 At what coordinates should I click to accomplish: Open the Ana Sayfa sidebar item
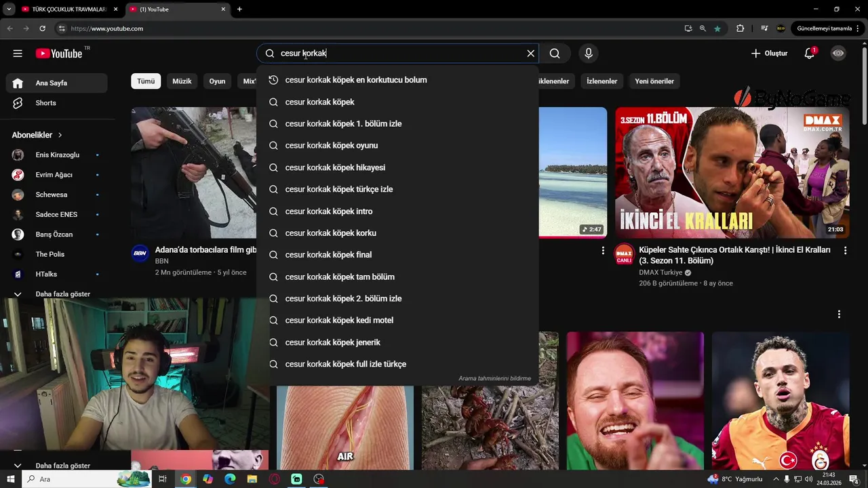click(x=57, y=83)
